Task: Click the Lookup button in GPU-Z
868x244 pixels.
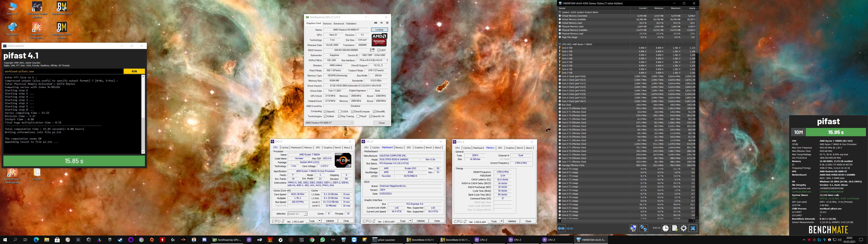Action: click(379, 30)
